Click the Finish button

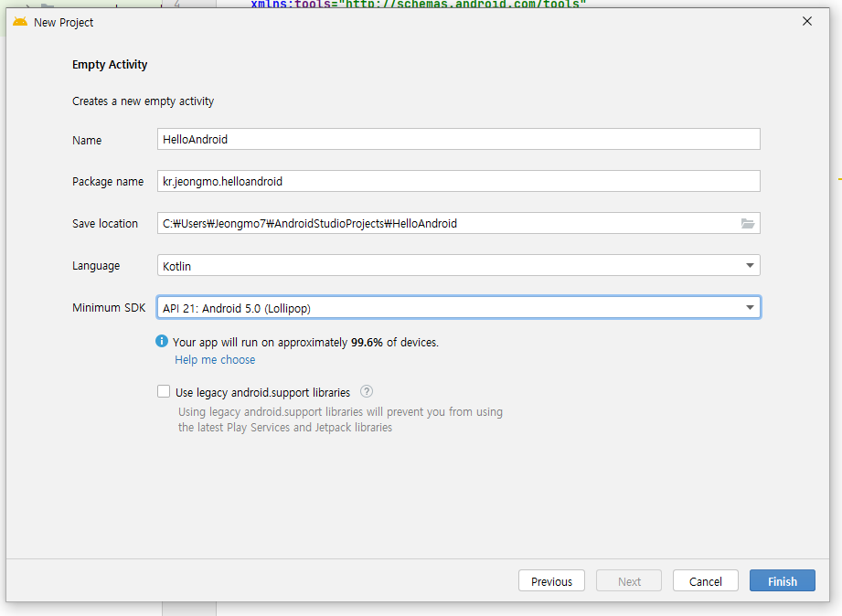click(783, 581)
